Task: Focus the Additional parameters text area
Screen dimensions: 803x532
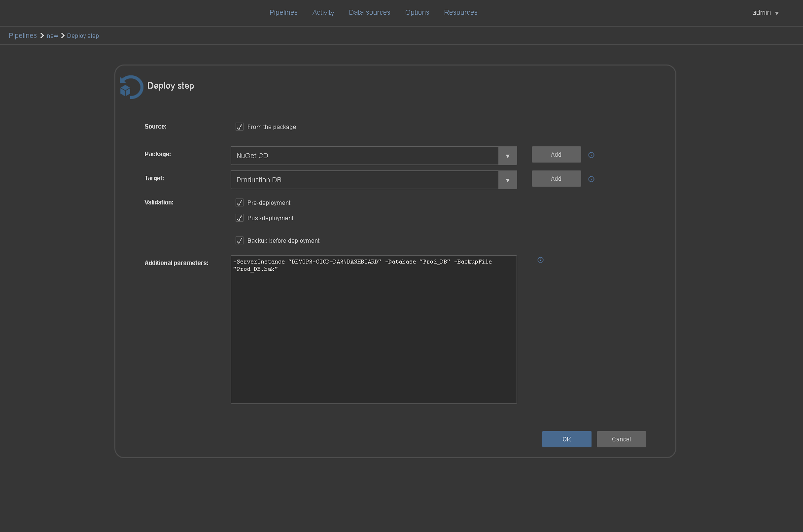Action: pyautogui.click(x=374, y=330)
